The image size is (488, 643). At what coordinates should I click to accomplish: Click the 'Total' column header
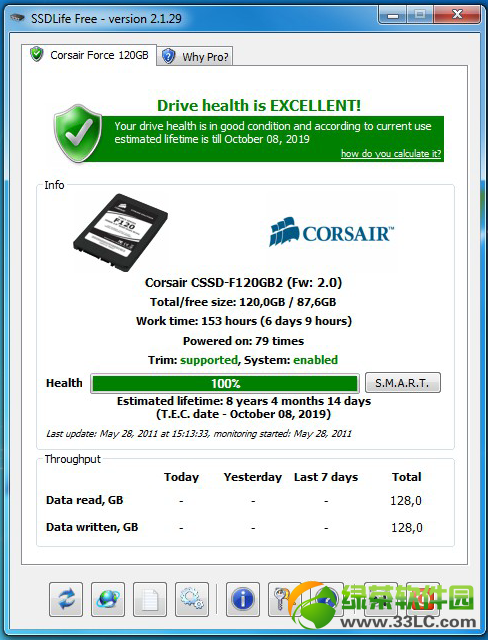[x=407, y=477]
